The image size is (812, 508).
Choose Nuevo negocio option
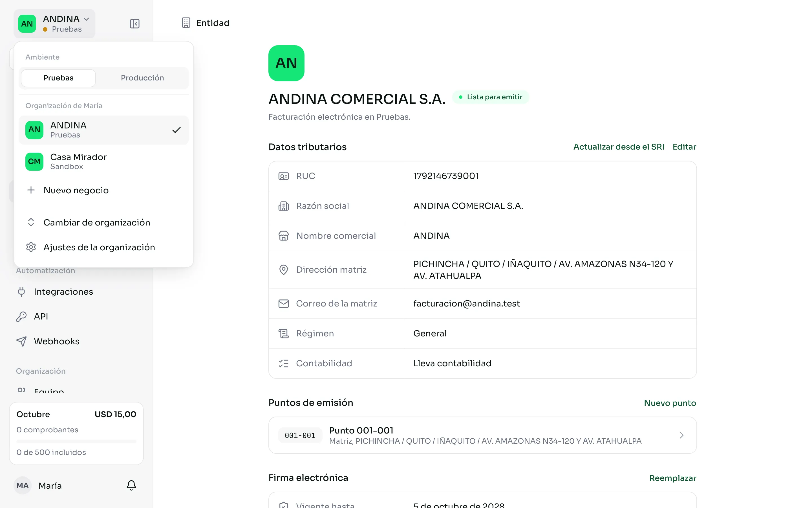click(104, 190)
